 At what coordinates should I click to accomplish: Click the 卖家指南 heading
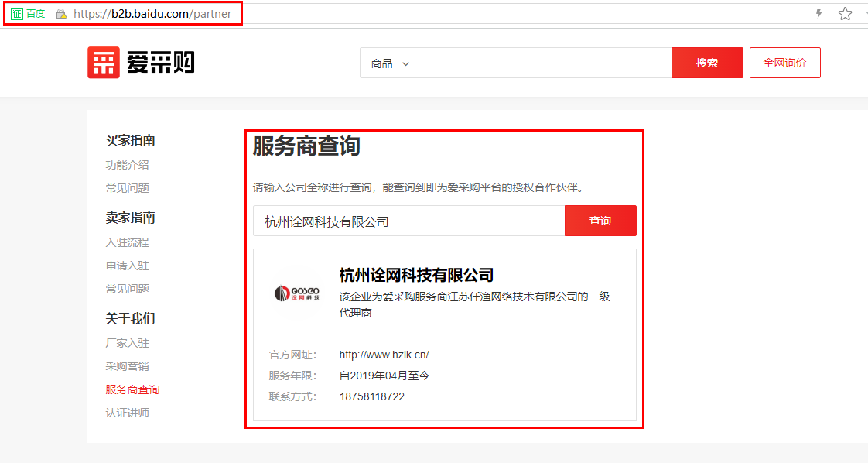[x=130, y=218]
